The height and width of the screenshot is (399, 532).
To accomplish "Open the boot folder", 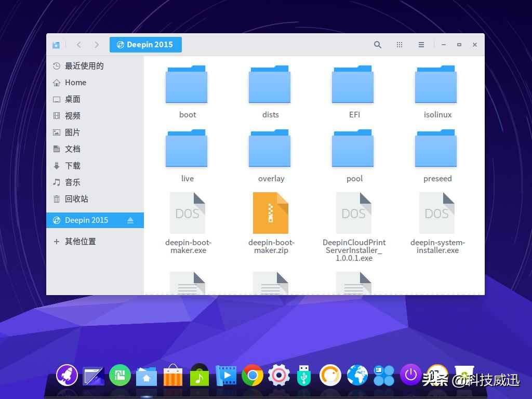I will [x=187, y=84].
